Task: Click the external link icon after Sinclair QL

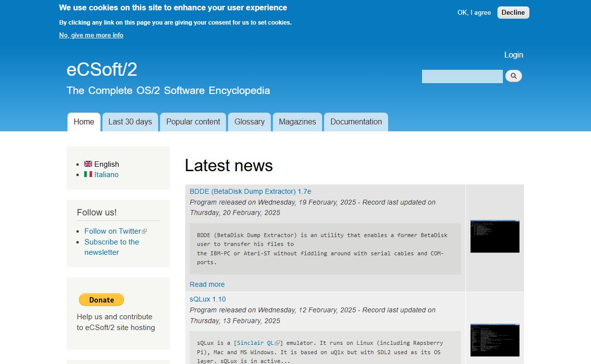Action: 277,343
